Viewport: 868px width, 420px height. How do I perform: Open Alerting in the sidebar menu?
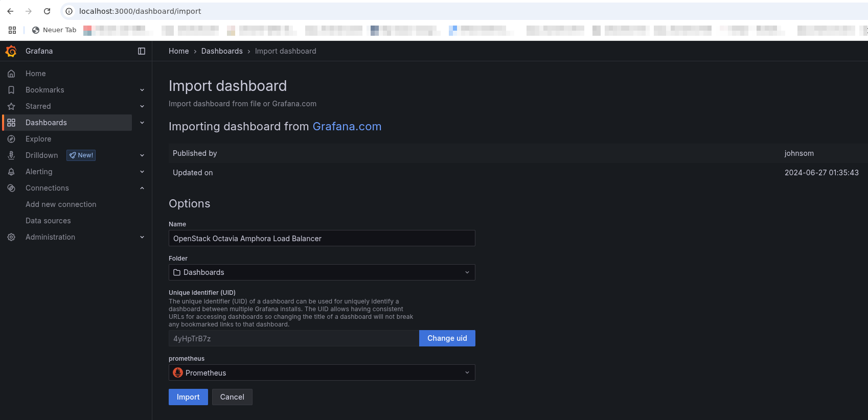[39, 172]
